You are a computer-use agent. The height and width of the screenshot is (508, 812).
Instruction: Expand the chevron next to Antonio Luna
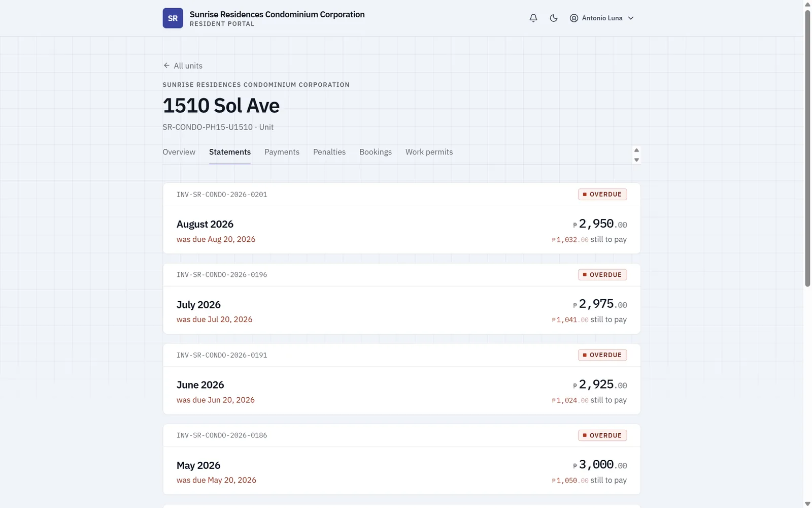[631, 18]
